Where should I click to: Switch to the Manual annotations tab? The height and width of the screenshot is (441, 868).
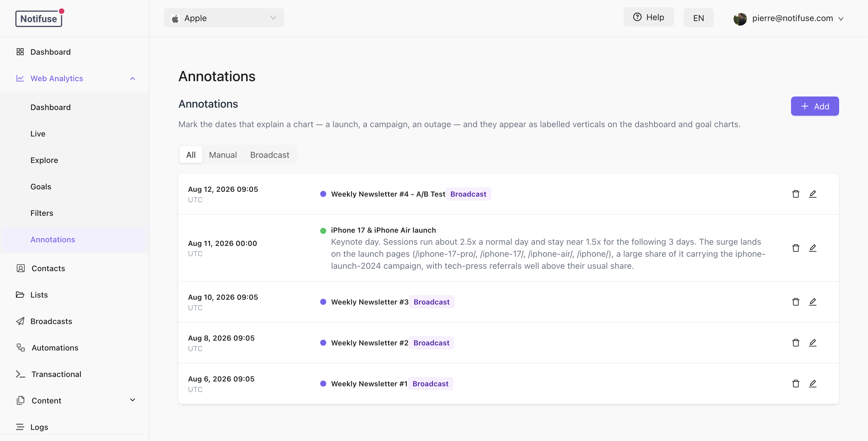(x=223, y=155)
